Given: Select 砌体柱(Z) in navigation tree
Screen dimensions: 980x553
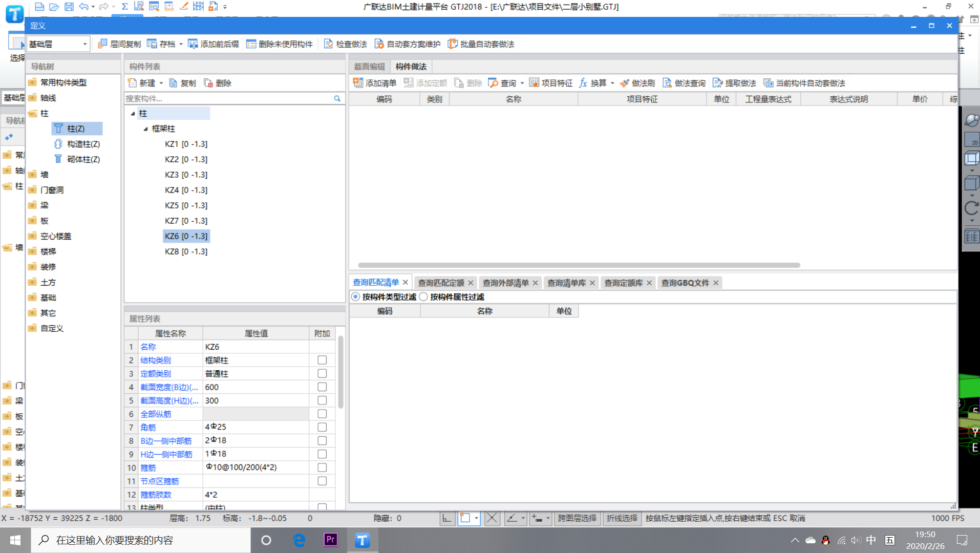Looking at the screenshot, I should point(77,160).
